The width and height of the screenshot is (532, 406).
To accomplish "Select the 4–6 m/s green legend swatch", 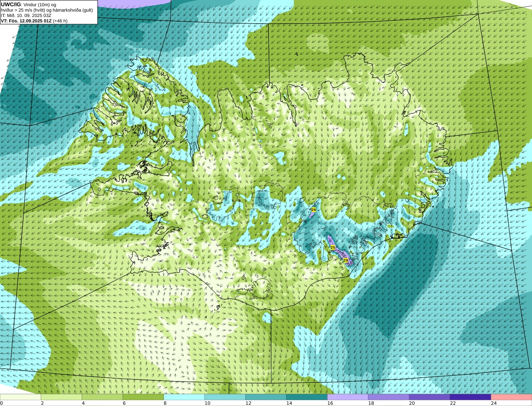I will [102, 397].
